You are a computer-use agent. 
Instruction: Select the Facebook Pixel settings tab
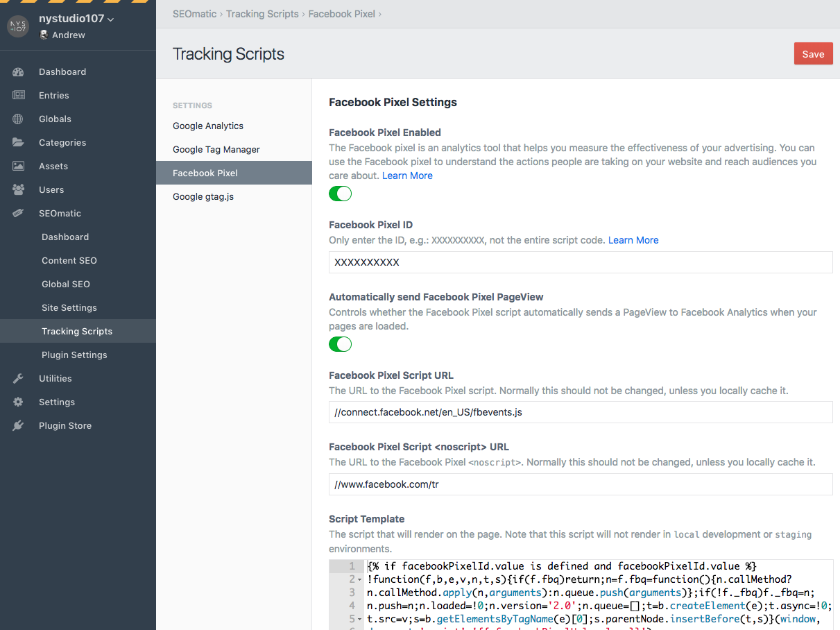(234, 173)
